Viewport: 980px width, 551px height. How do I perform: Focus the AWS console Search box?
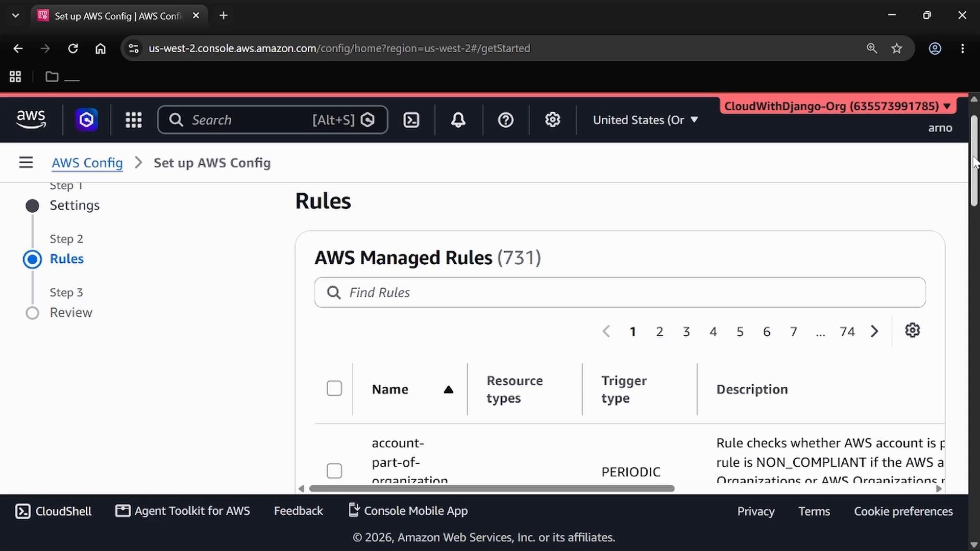(273, 120)
